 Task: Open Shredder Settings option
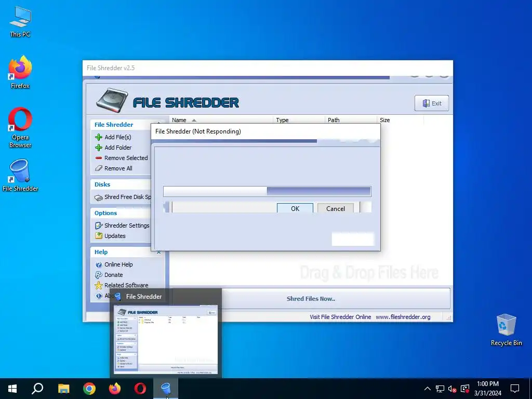click(127, 225)
